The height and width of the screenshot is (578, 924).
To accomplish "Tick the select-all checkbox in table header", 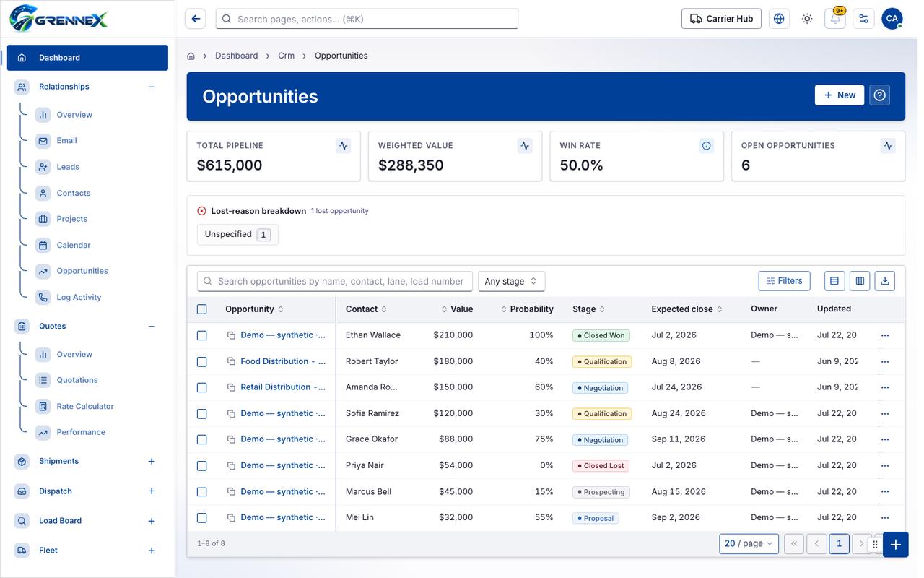I will 202,309.
